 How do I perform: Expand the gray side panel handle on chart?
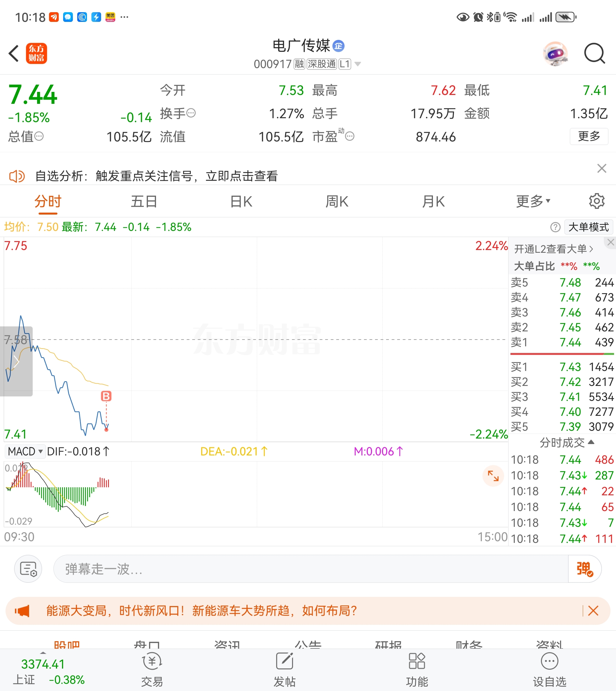pos(16,361)
